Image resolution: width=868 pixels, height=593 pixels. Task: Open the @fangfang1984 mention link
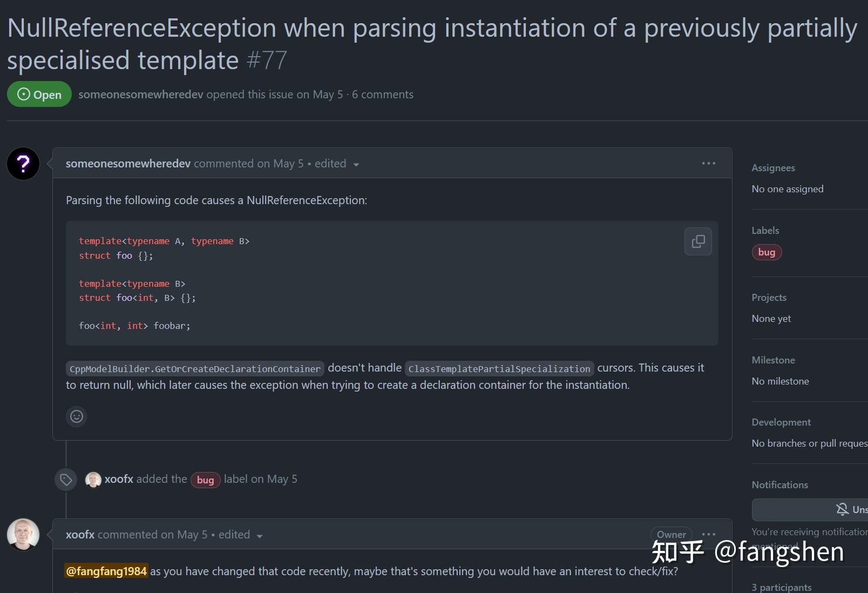click(x=106, y=571)
